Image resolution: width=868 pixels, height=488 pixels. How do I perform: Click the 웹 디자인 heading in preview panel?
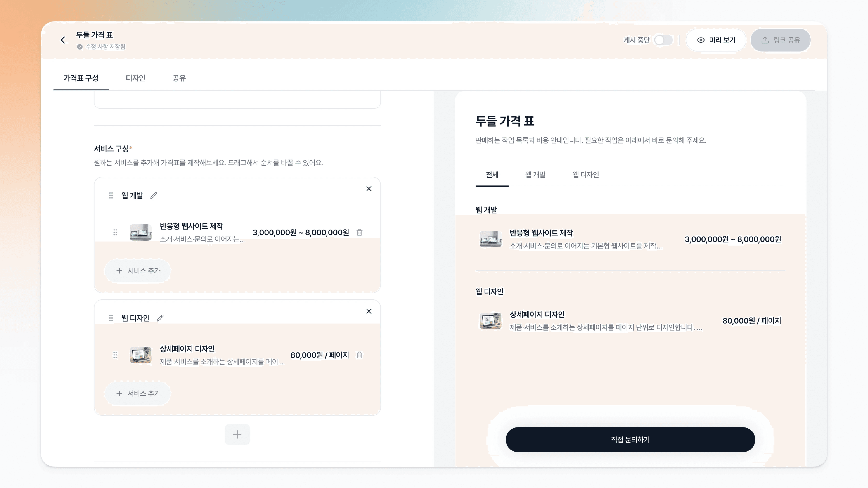pos(490,292)
